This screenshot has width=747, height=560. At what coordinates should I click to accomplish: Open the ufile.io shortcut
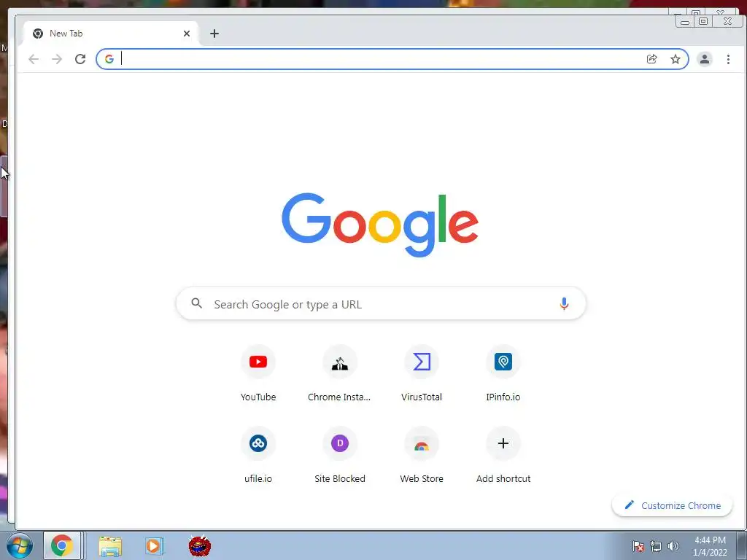258,456
